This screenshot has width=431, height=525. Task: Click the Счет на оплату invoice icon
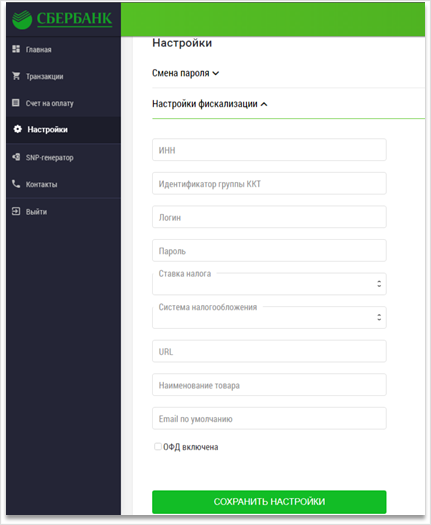(16, 102)
